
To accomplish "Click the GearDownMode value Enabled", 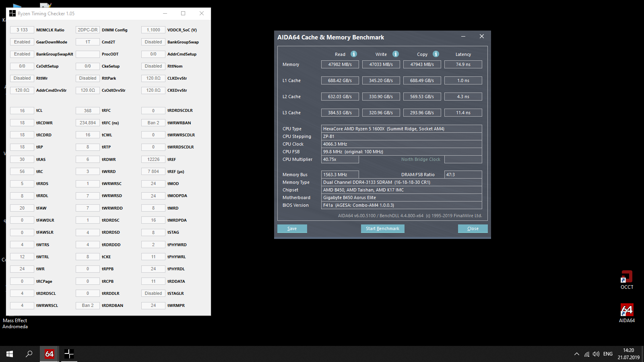I will (x=22, y=42).
